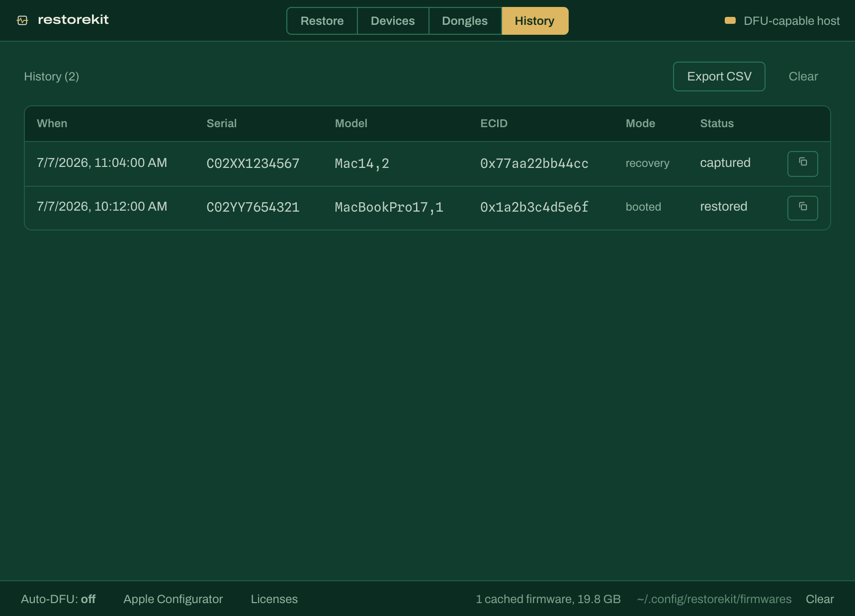Image resolution: width=855 pixels, height=616 pixels.
Task: Click the DFU-capable host status indicator
Action: pyautogui.click(x=782, y=21)
